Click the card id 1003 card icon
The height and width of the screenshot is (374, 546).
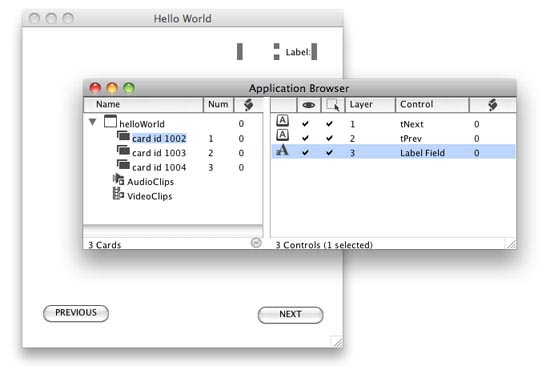[123, 151]
